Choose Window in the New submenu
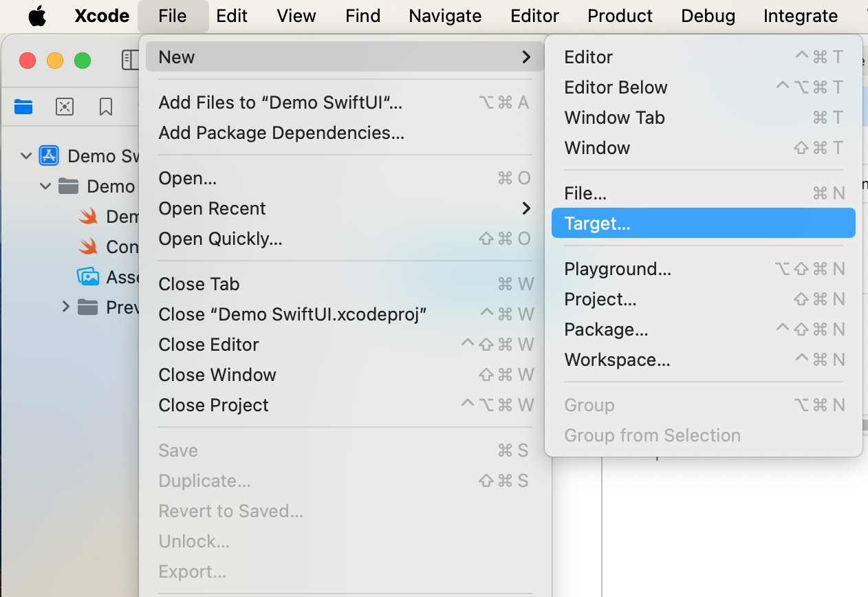Screen dimensions: 868x597 tap(704, 148)
